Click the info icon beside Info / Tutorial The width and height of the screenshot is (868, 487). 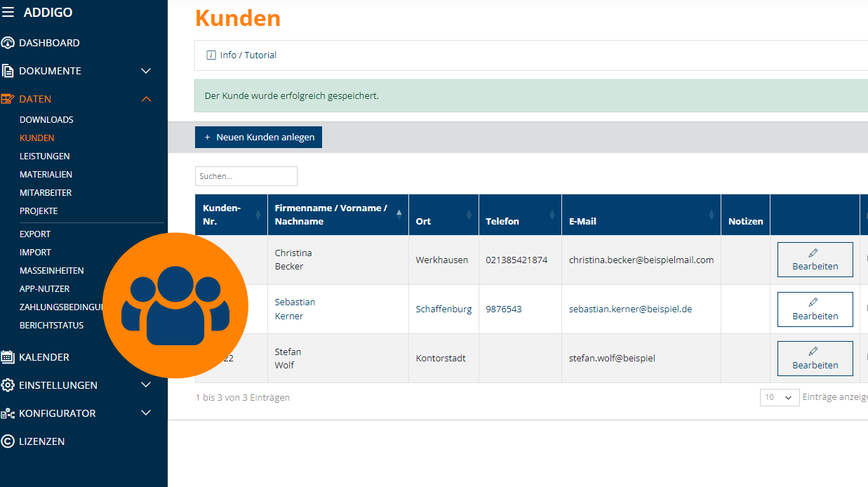pyautogui.click(x=211, y=55)
